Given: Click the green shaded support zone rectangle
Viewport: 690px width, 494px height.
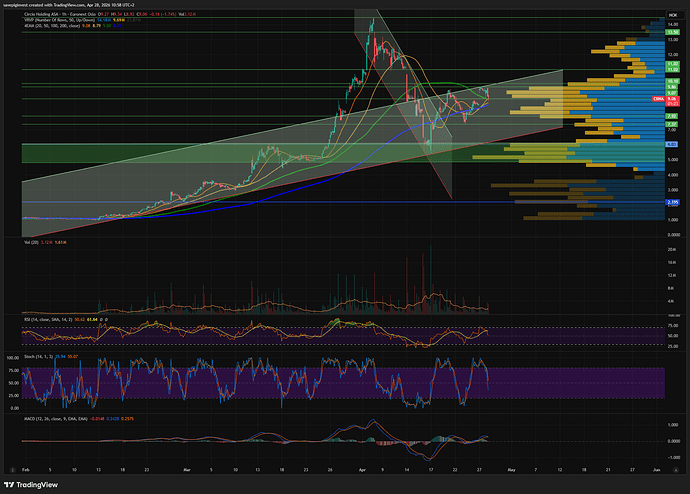Looking at the screenshot, I should [x=200, y=152].
